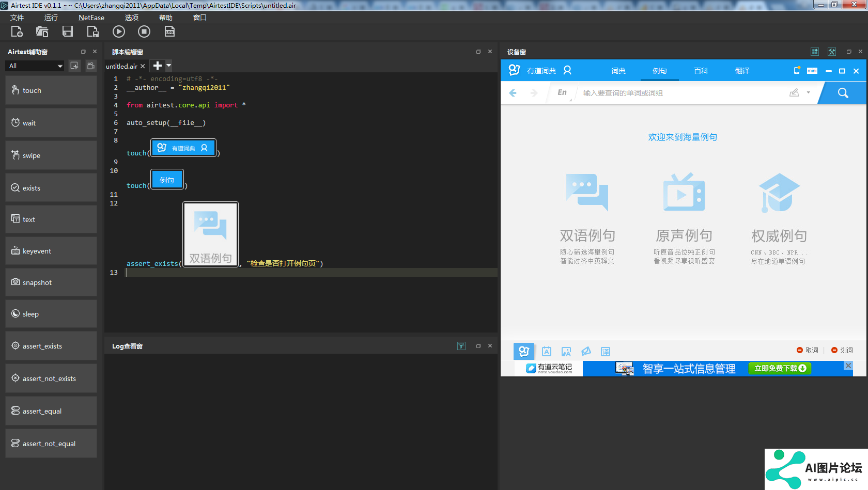Open a script via the folder toolbar icon
Viewport: 868px width, 490px height.
42,31
